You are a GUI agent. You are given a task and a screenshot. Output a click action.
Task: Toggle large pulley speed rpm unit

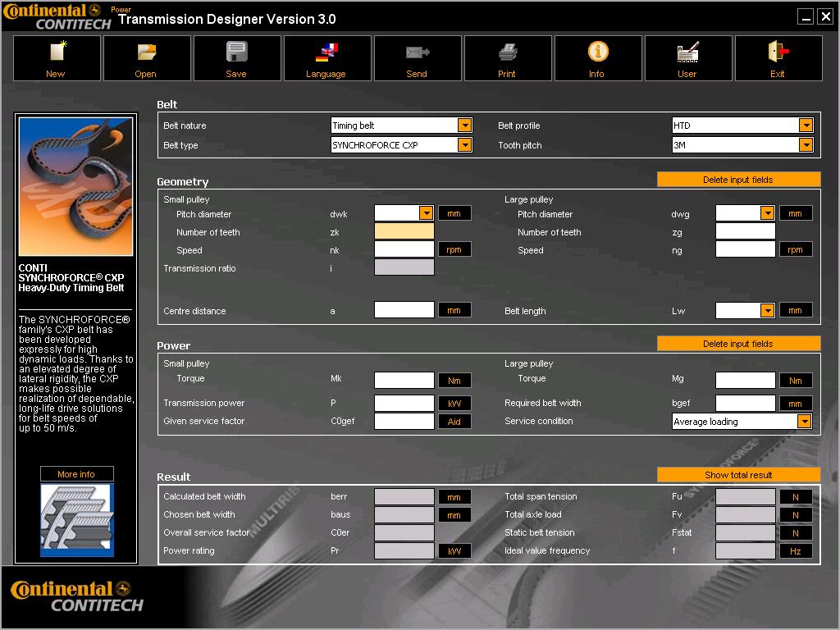(796, 249)
